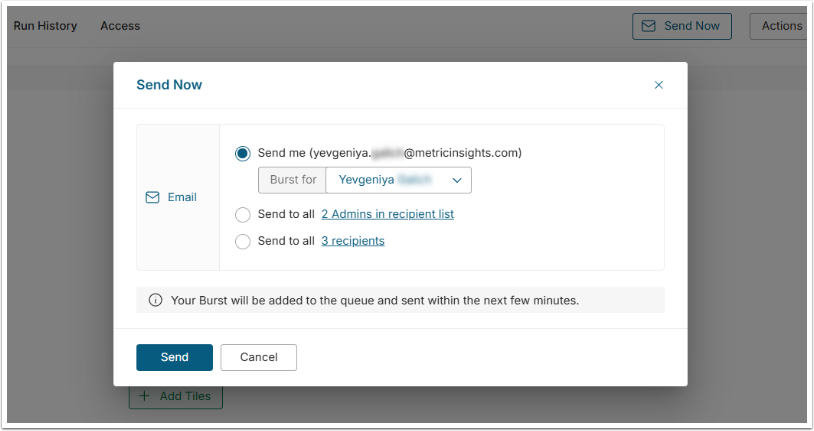Close the Send Now dialog with X
This screenshot has height=431, width=814.
(x=658, y=85)
